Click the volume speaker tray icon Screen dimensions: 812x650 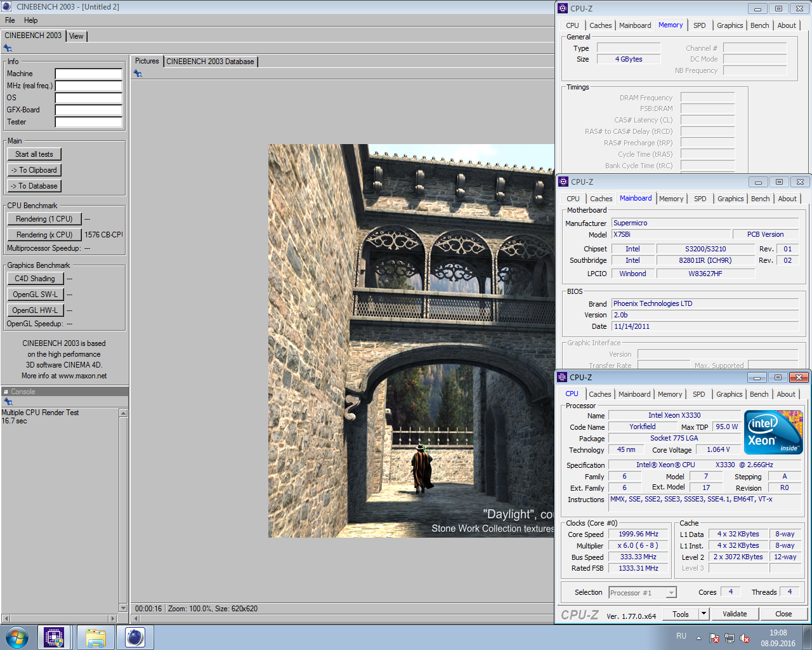pyautogui.click(x=745, y=638)
